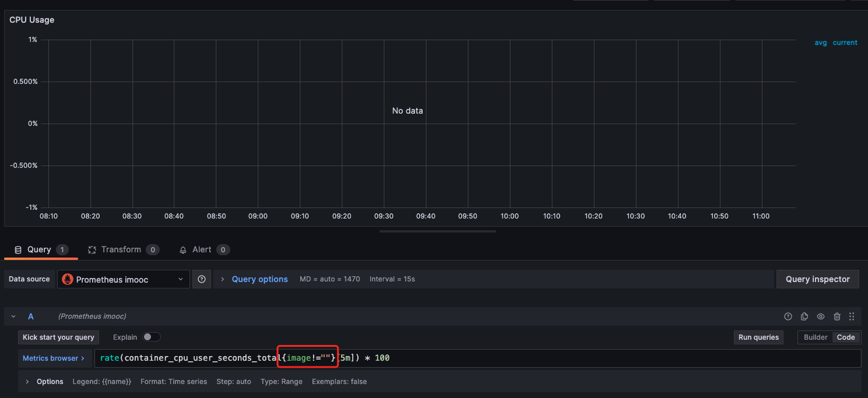Delete query A with the trash icon
The image size is (868, 398).
(837, 316)
